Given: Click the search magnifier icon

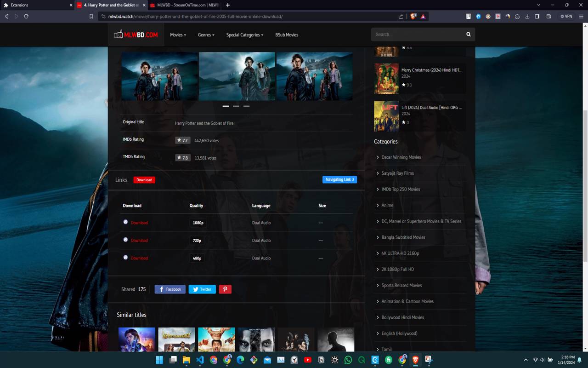Looking at the screenshot, I should (x=469, y=34).
